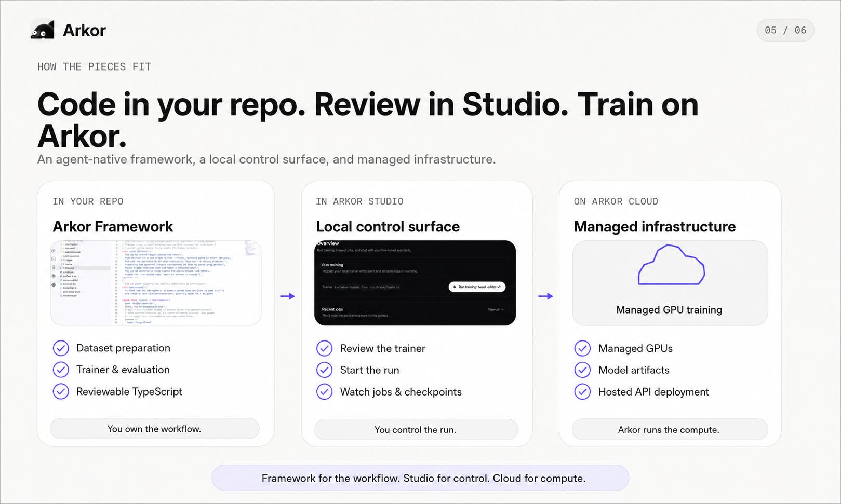Click the 'Watch jobs & checkpoints' text

point(401,392)
